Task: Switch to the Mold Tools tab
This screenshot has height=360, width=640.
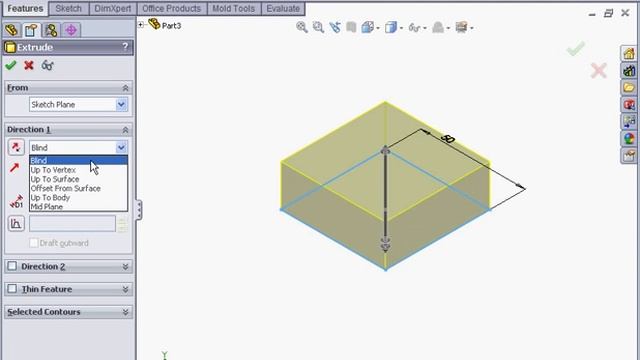Action: 233,9
